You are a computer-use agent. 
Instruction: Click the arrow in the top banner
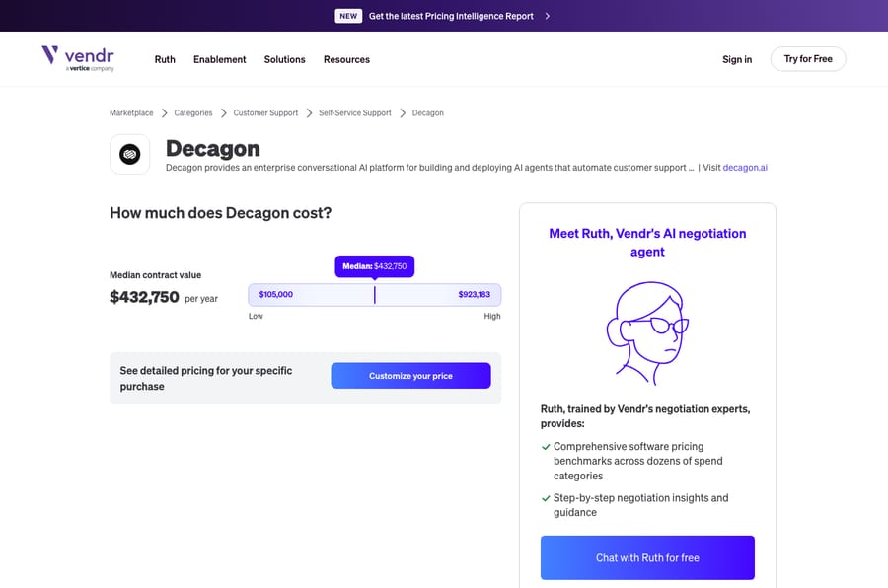tap(547, 16)
